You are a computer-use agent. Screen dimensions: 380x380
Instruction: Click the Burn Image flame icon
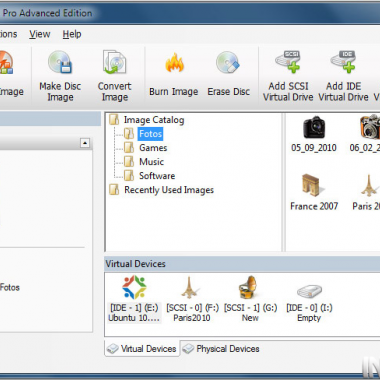point(174,63)
